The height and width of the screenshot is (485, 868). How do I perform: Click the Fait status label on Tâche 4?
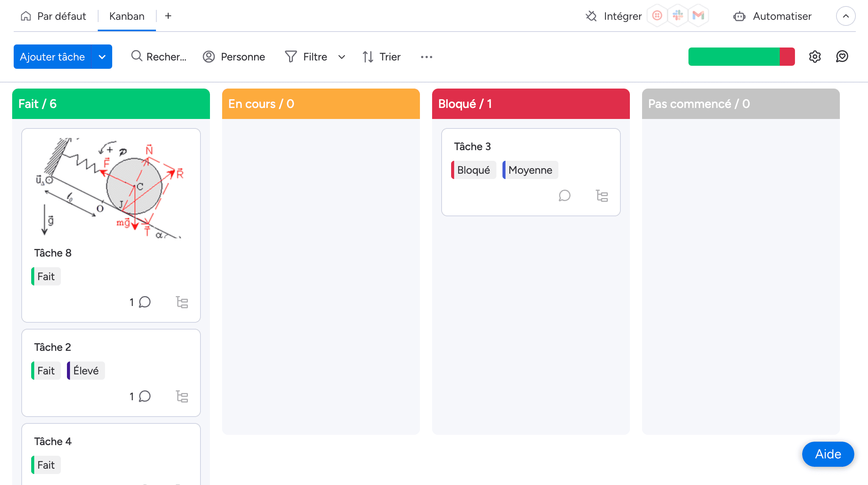46,465
